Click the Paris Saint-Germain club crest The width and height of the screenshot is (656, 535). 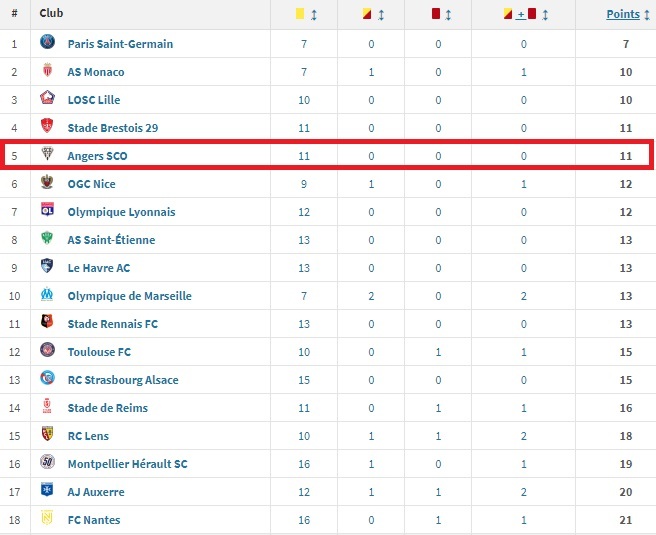pos(47,43)
